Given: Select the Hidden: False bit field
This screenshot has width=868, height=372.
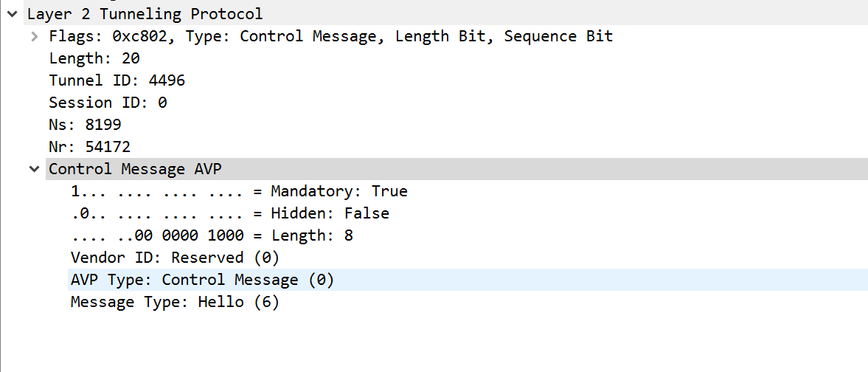Looking at the screenshot, I should (x=229, y=213).
